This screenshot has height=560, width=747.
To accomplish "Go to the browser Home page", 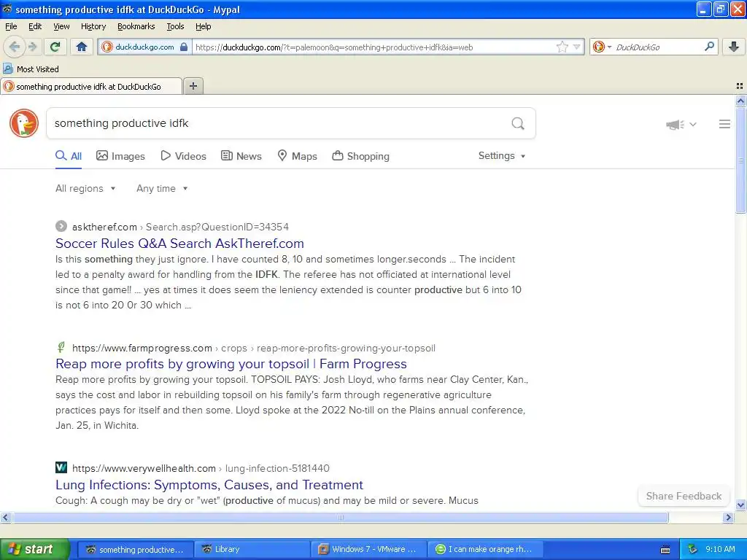I will tap(82, 47).
